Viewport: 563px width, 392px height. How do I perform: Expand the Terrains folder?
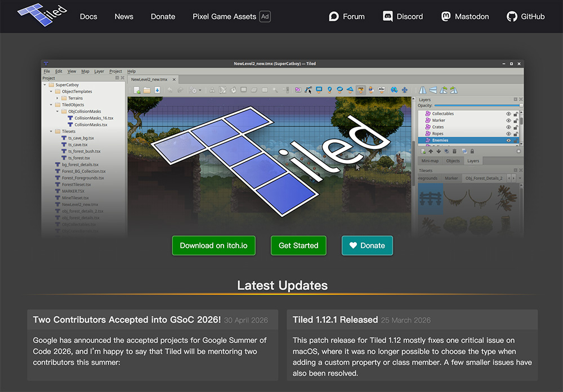(57, 98)
